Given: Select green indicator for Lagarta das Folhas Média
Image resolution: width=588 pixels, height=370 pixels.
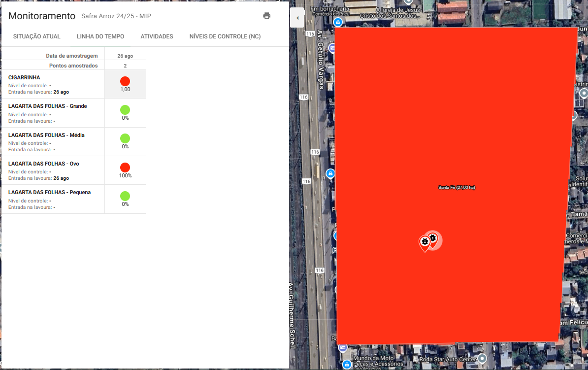Looking at the screenshot, I should pos(125,138).
